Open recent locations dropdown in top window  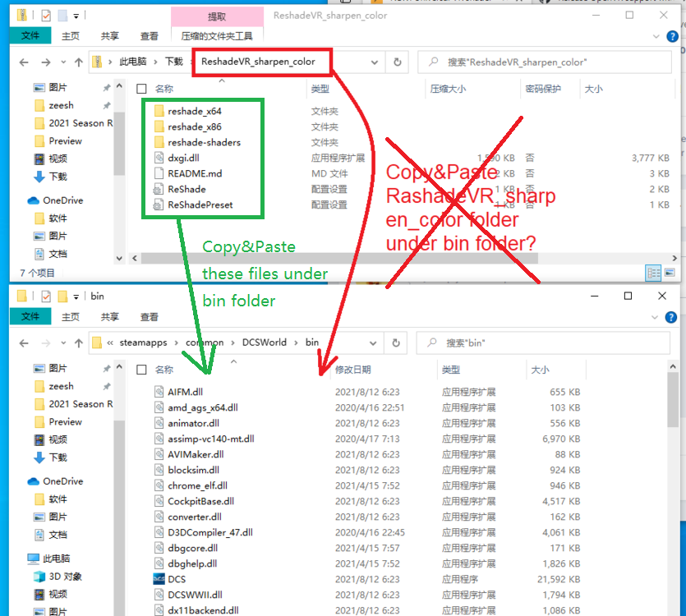click(63, 62)
